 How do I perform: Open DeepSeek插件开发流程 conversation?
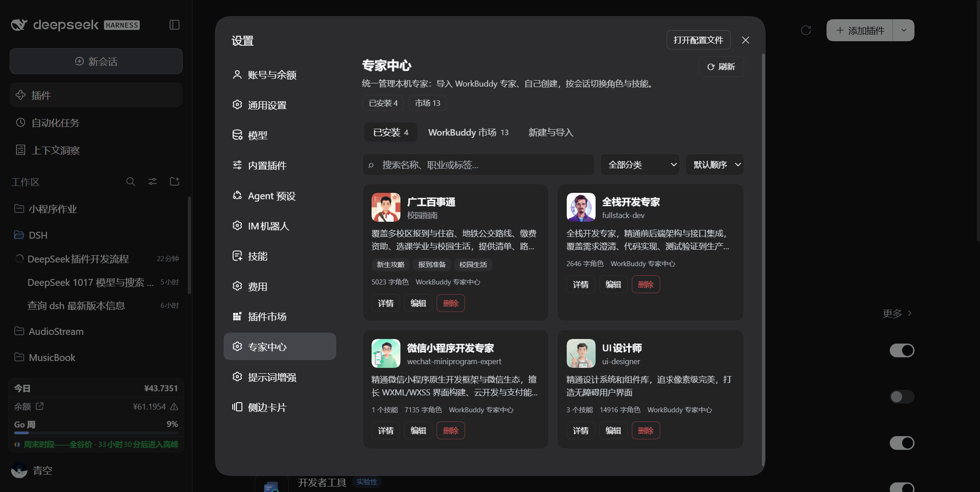point(96,259)
